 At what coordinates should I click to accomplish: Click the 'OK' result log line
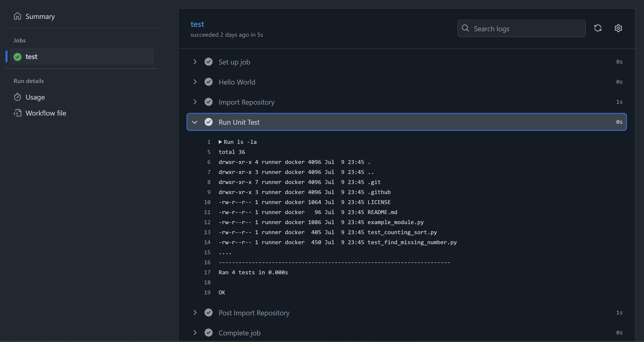click(x=222, y=292)
